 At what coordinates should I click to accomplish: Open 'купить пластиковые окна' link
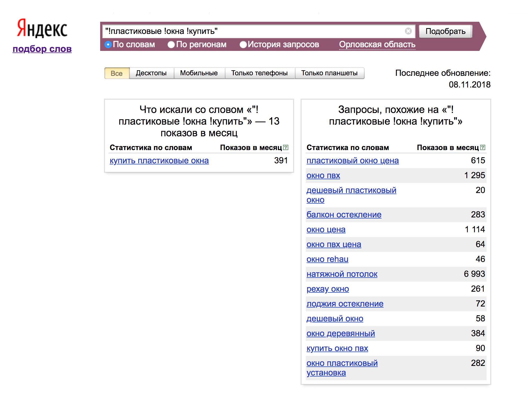click(x=159, y=161)
